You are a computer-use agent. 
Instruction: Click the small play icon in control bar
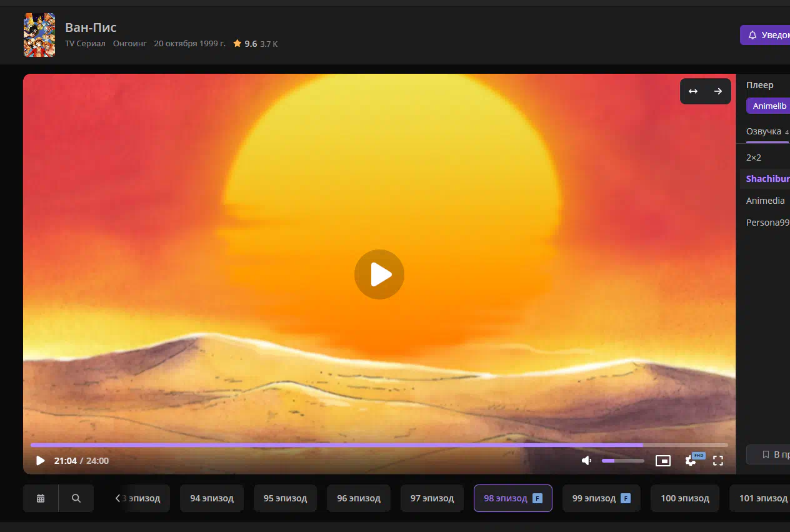point(41,461)
